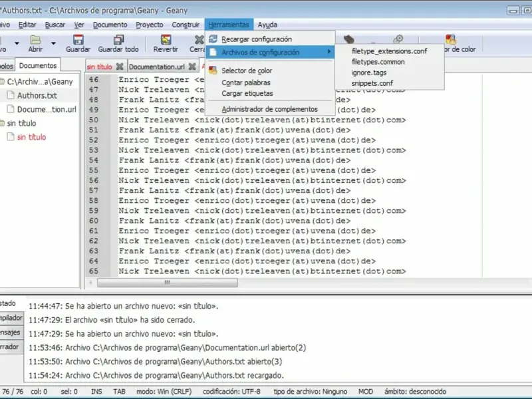Select the red sin título document row
The image size is (532, 399).
pos(31,137)
